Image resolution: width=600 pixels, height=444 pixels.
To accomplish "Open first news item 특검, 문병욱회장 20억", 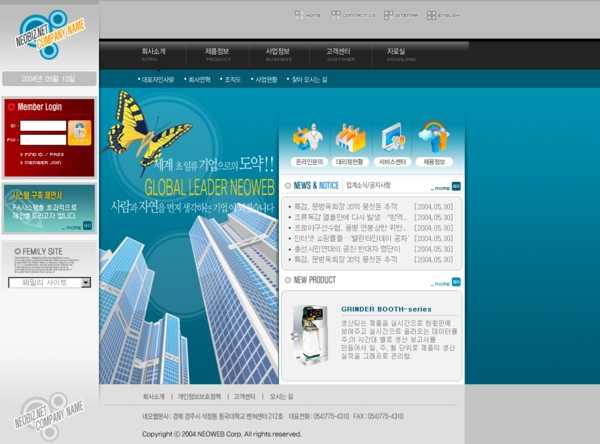I will [346, 207].
